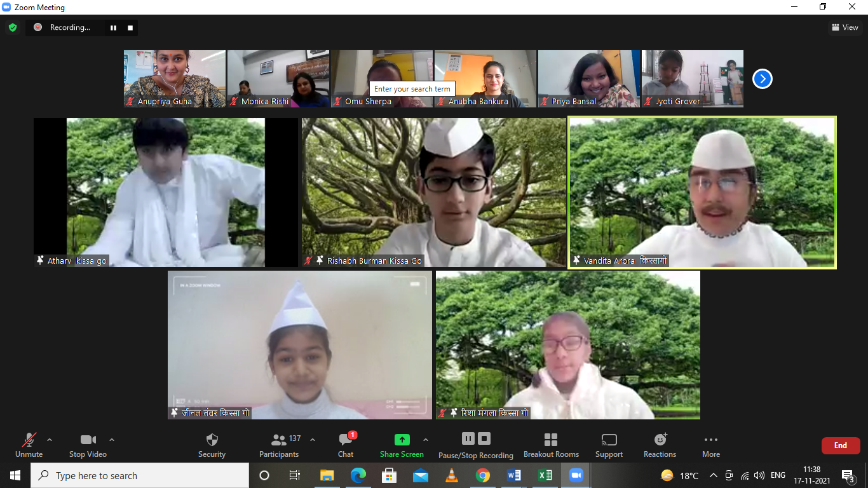Viewport: 868px width, 488px height.
Task: Open the Reactions emoji menu
Action: pos(660,440)
